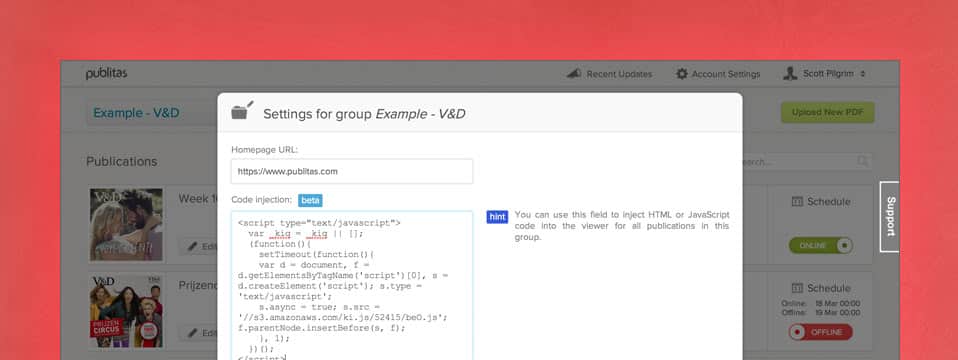
Task: Click the Schedule calendar icon above ONLINE
Action: point(797,202)
